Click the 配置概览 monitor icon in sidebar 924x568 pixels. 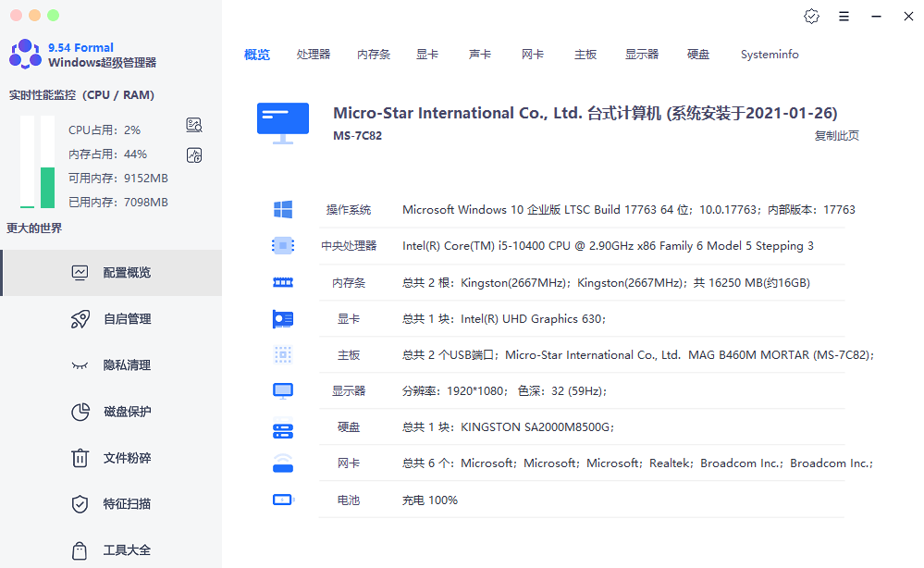click(80, 272)
